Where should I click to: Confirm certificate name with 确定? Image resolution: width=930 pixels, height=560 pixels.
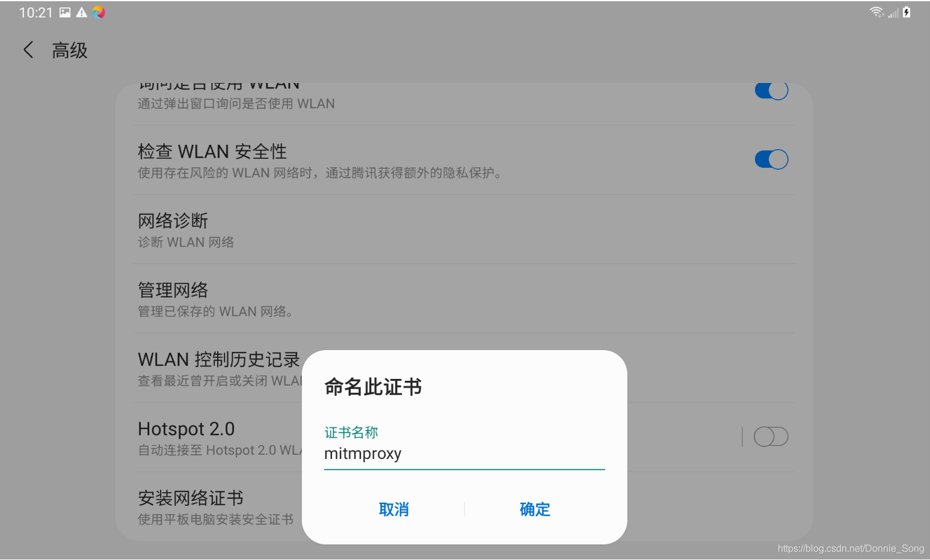tap(534, 509)
